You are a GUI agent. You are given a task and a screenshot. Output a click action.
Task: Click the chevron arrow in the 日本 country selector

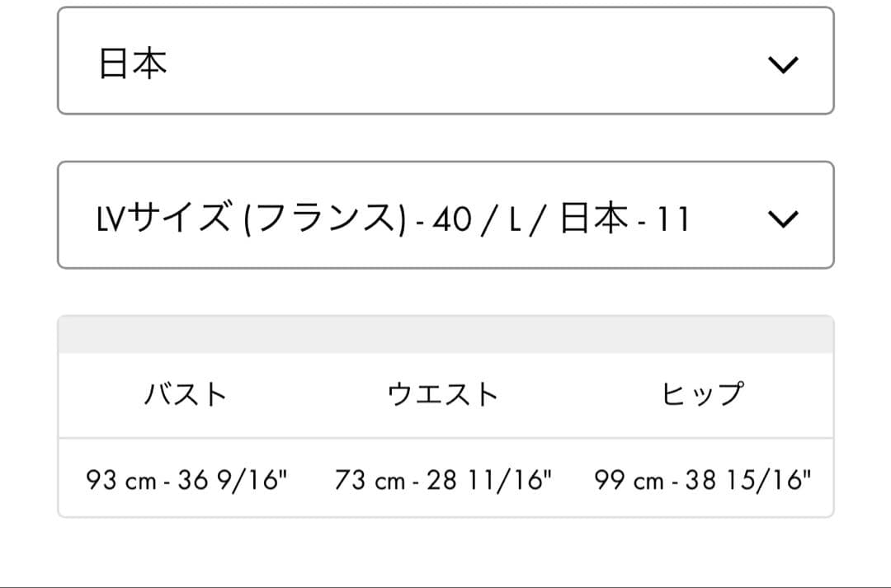pyautogui.click(x=783, y=64)
